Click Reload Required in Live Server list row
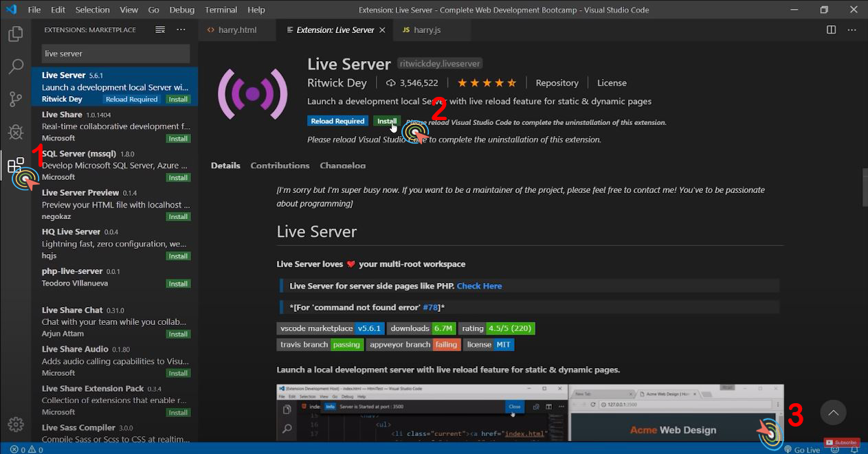 coord(131,100)
